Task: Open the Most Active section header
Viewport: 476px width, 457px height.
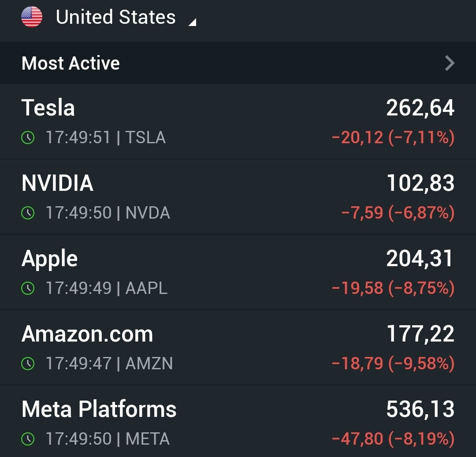Action: (238, 63)
